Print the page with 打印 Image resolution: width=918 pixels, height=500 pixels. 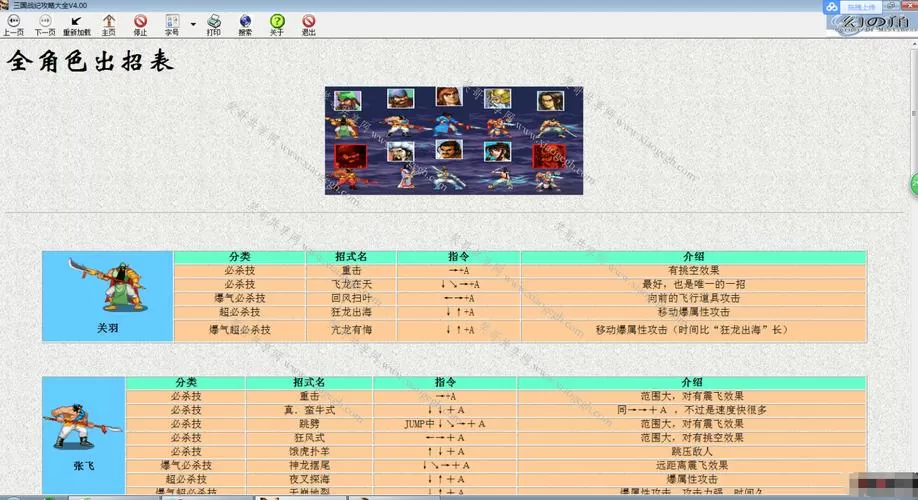click(214, 25)
